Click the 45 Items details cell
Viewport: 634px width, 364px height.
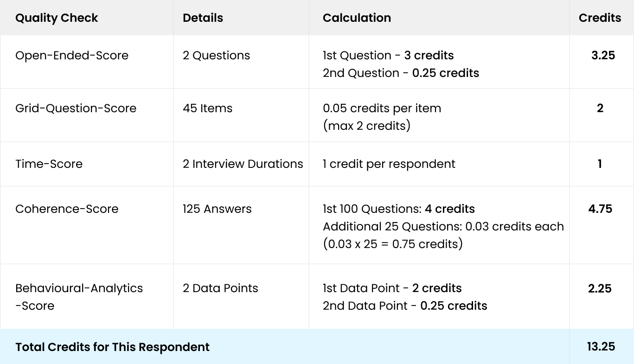(207, 108)
